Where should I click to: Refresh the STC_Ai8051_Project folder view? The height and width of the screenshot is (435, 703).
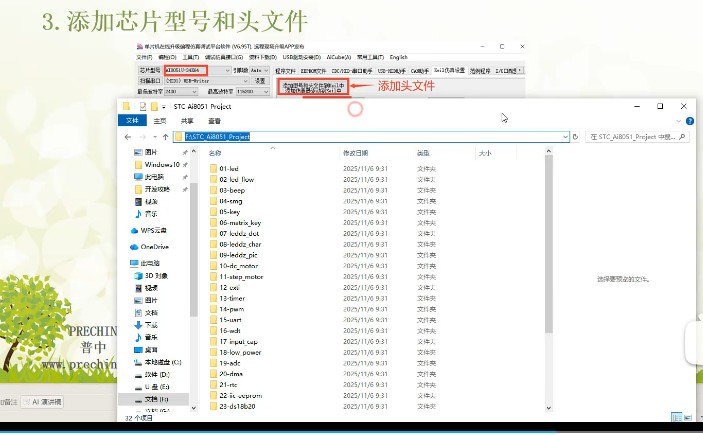point(576,137)
